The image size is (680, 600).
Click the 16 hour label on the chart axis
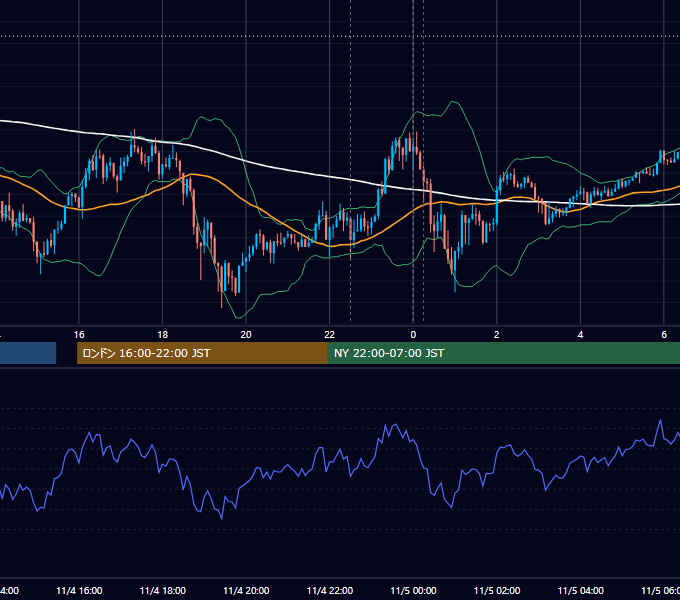79,335
